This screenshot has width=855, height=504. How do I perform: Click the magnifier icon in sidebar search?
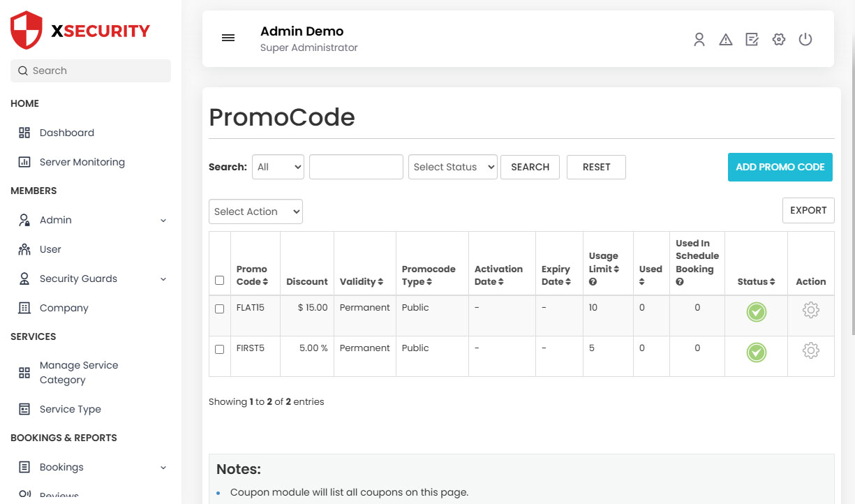(x=23, y=71)
